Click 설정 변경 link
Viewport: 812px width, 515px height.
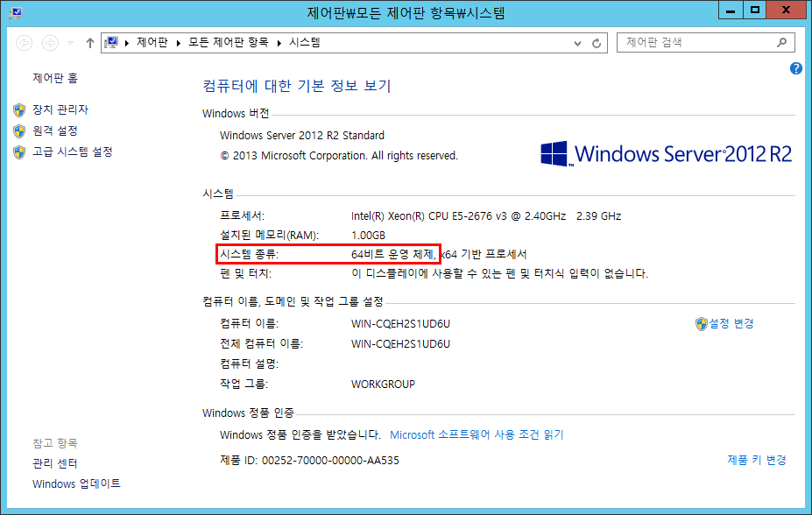731,323
